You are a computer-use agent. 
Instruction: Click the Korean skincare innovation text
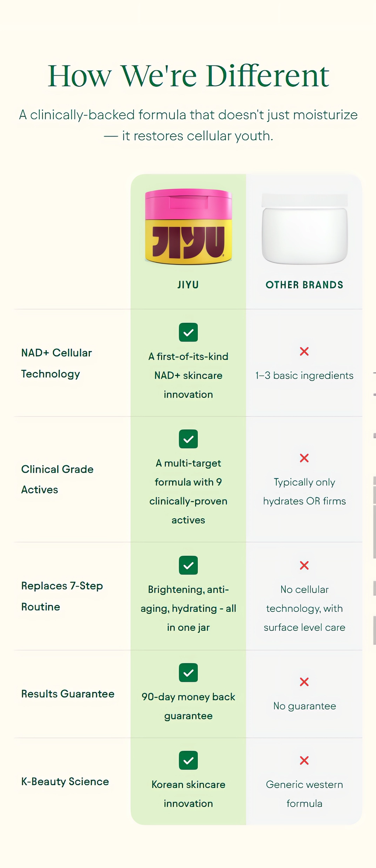pyautogui.click(x=188, y=794)
